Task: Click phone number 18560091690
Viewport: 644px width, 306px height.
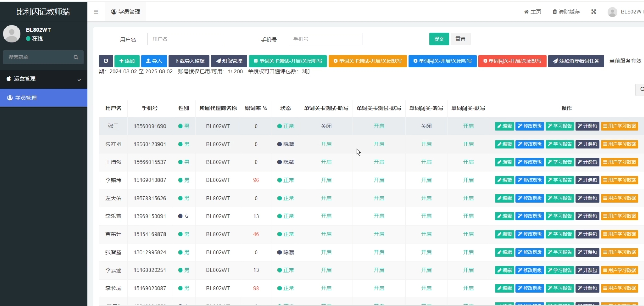Action: (150, 126)
